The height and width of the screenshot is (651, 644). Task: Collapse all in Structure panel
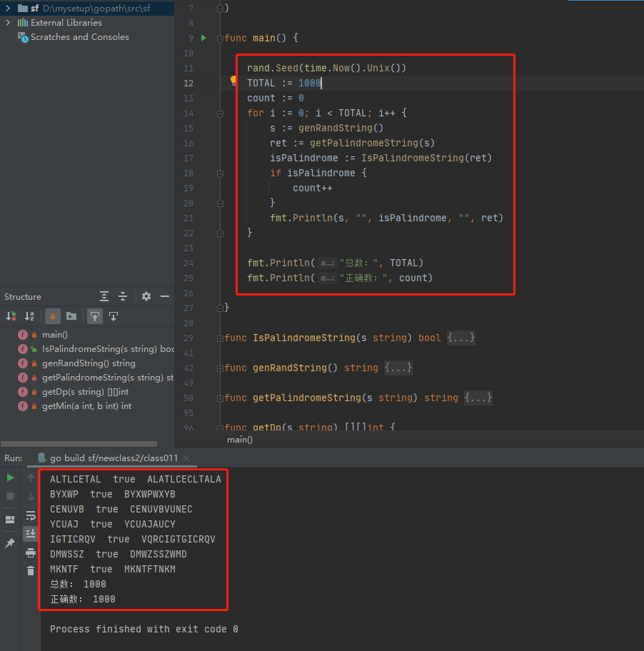tap(123, 296)
